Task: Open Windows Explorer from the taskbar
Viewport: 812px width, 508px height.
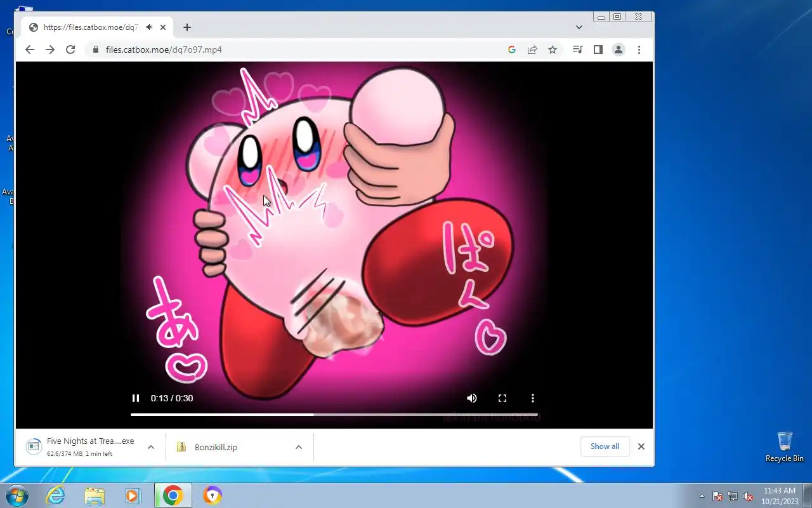Action: click(95, 495)
